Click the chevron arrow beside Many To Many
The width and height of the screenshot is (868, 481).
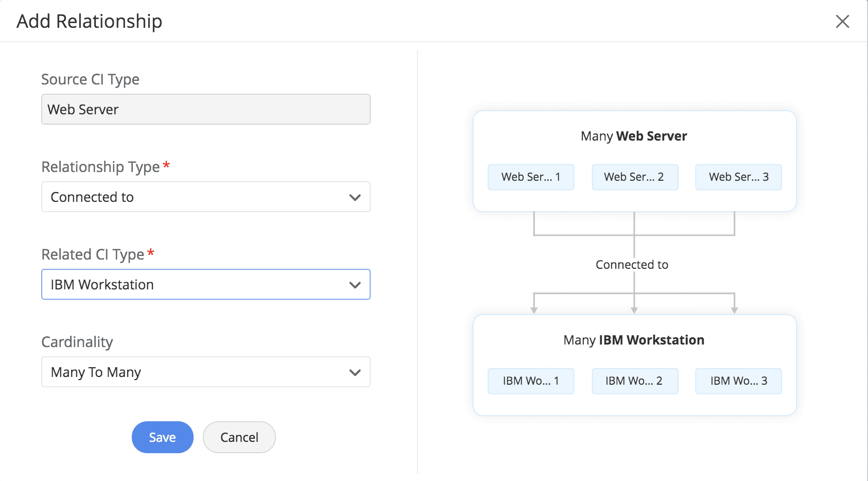tap(355, 372)
